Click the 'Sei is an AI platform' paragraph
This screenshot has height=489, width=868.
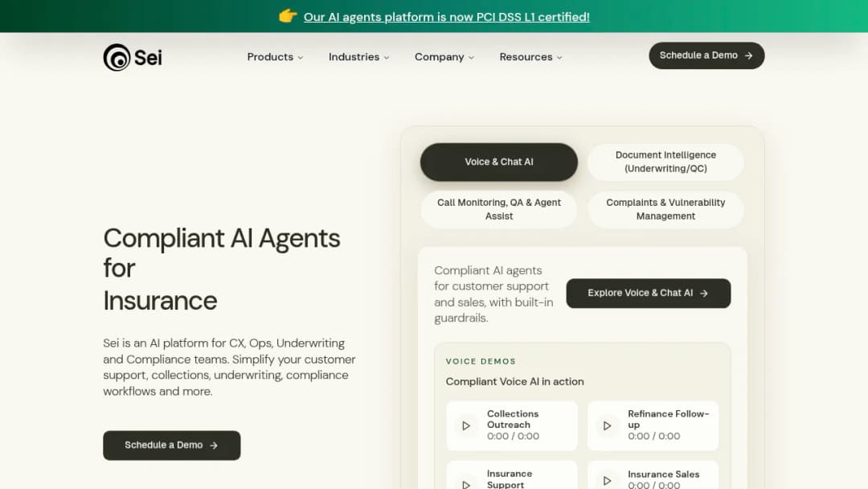[229, 368]
